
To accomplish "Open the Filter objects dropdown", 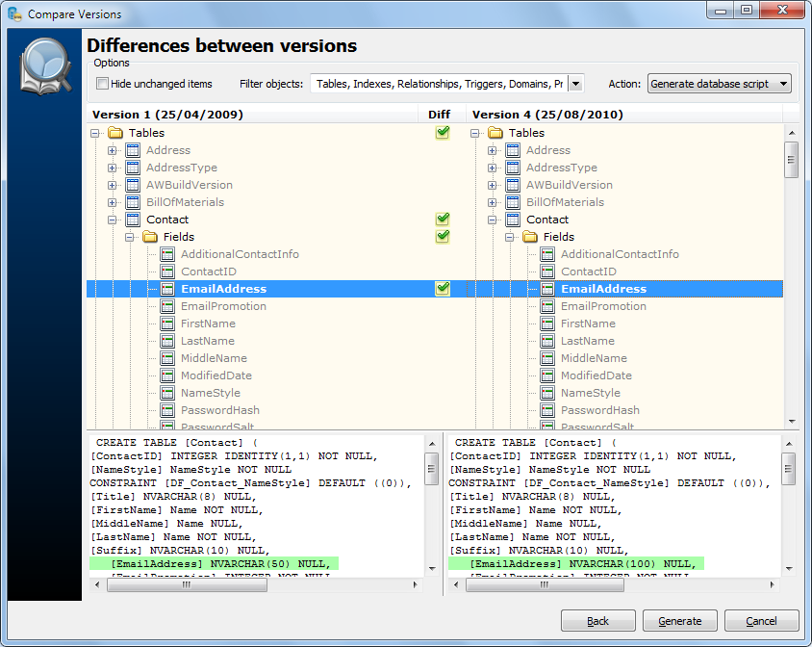I will (x=575, y=84).
